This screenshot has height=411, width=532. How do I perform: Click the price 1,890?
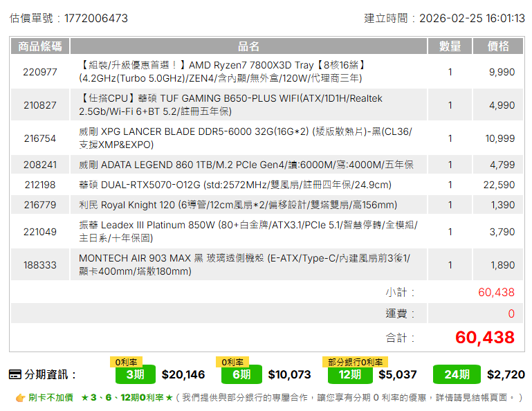click(503, 265)
